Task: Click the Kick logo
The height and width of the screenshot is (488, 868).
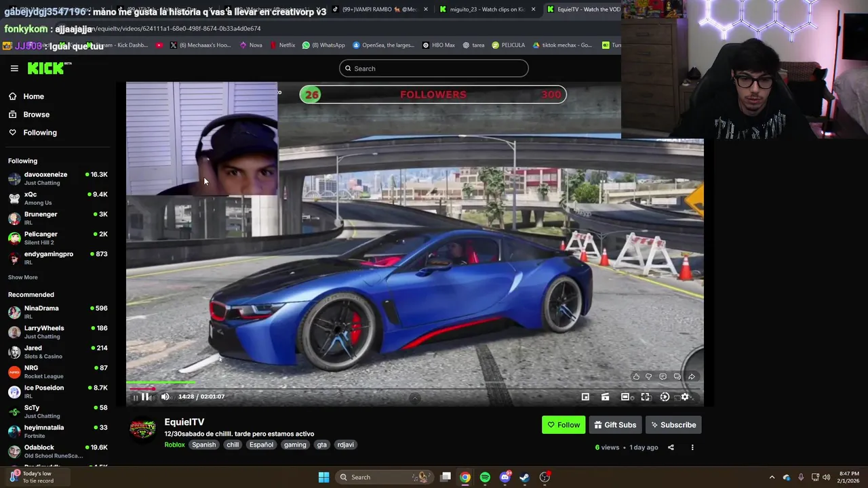Action: point(49,68)
